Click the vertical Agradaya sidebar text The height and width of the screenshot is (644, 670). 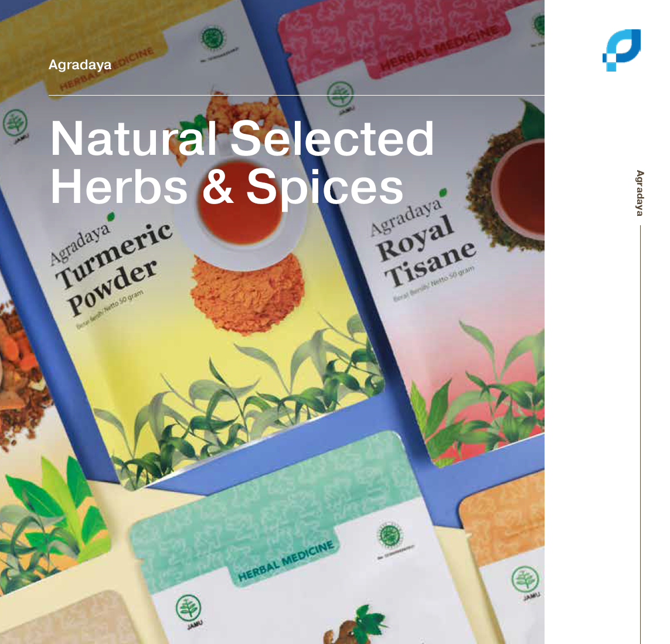[x=640, y=193]
